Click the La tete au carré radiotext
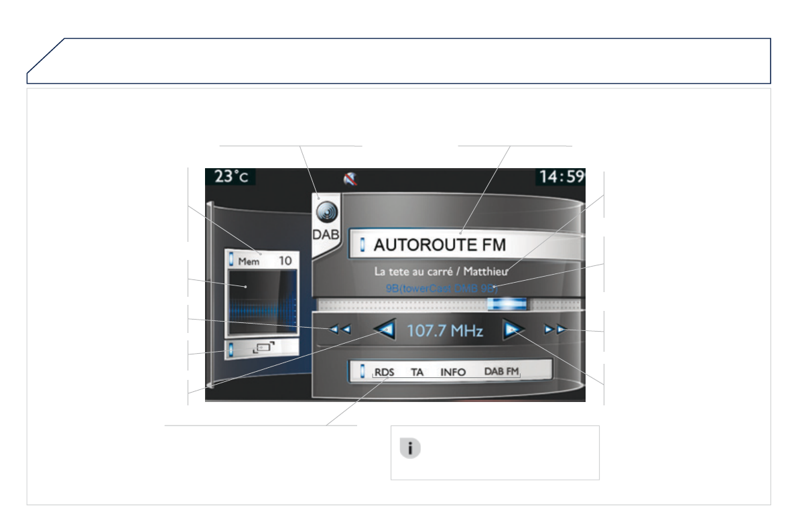 442,272
